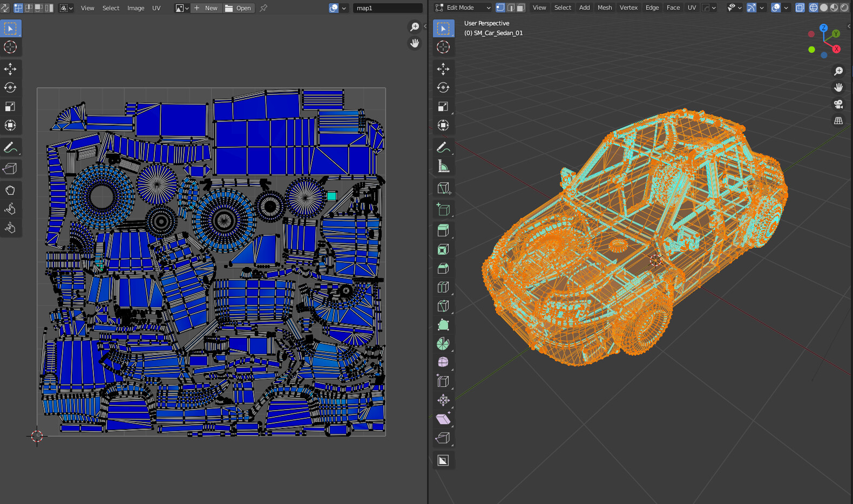The height and width of the screenshot is (504, 853).
Task: Open Image menu in UV editor
Action: (x=136, y=8)
